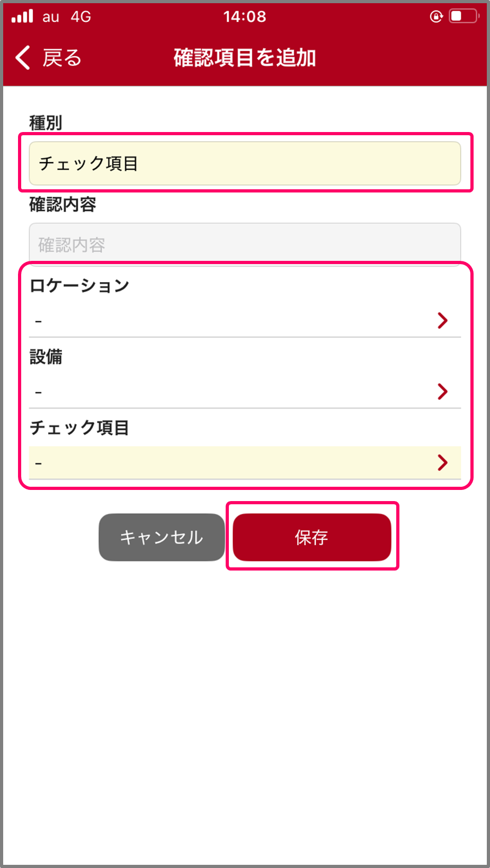This screenshot has width=490, height=868.
Task: Tap the 設備 section label
Action: click(x=46, y=356)
